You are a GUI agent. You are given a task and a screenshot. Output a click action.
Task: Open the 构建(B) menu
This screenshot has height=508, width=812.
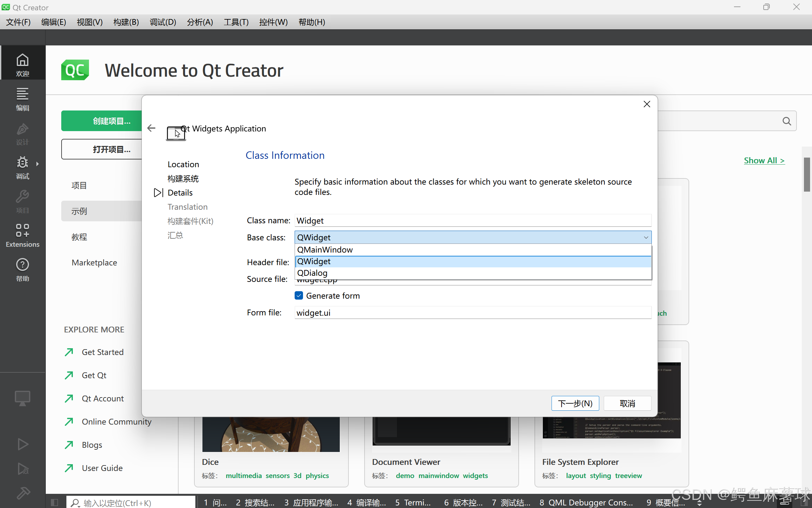click(126, 22)
